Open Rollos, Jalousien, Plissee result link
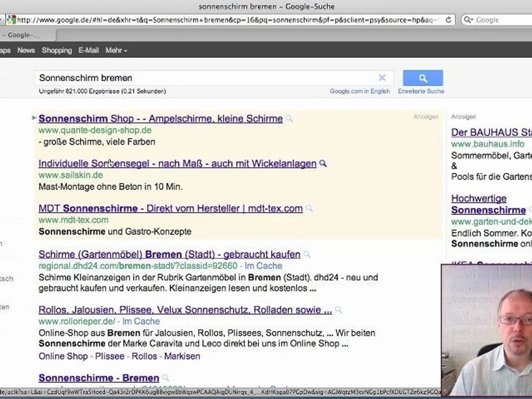The height and width of the screenshot is (399, 532). point(185,310)
